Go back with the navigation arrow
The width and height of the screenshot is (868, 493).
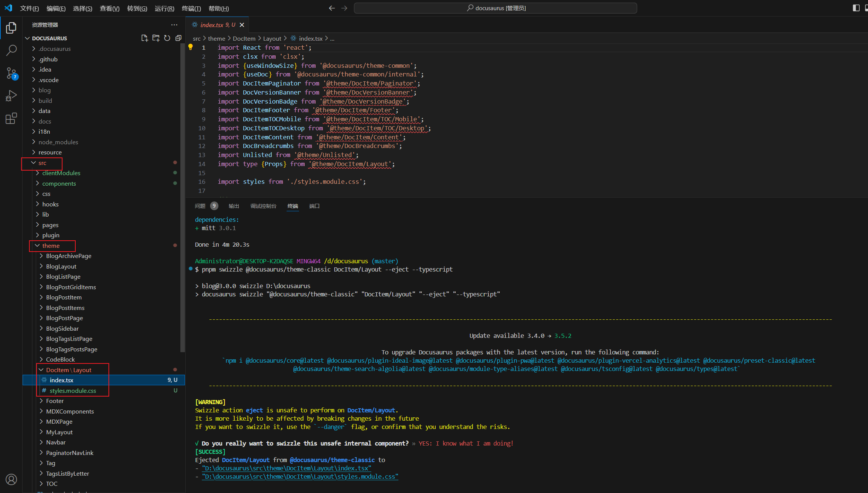point(332,8)
